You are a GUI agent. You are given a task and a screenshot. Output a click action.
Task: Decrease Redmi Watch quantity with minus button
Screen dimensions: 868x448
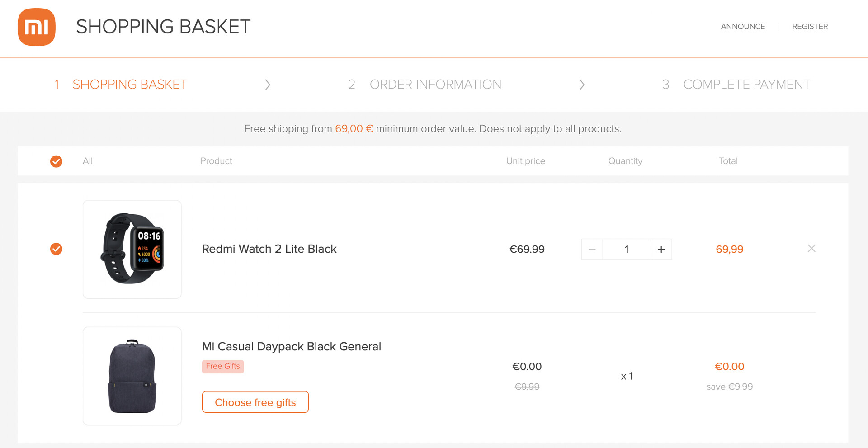(x=592, y=250)
